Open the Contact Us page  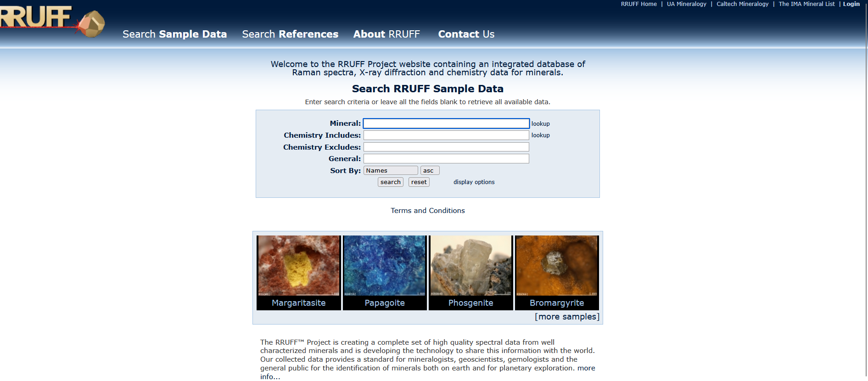click(466, 34)
